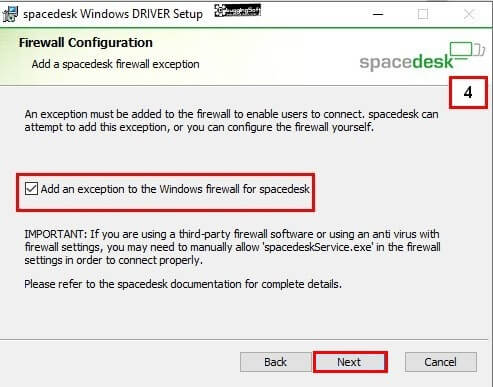Minimize the setup window
Viewport: 493px width, 387px height.
[378, 14]
